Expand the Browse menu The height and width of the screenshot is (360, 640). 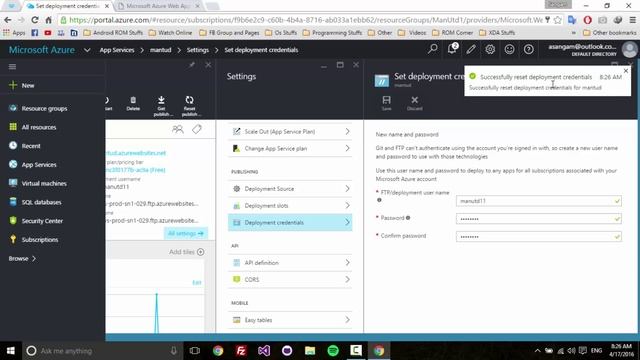pos(22,258)
